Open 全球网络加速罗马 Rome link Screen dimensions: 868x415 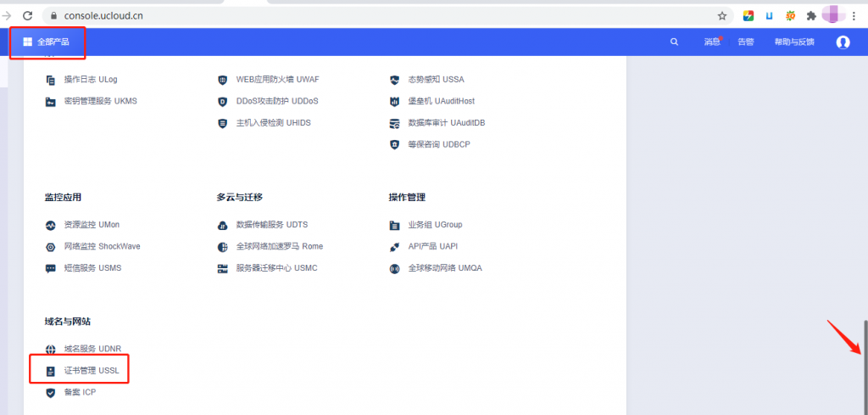click(280, 246)
